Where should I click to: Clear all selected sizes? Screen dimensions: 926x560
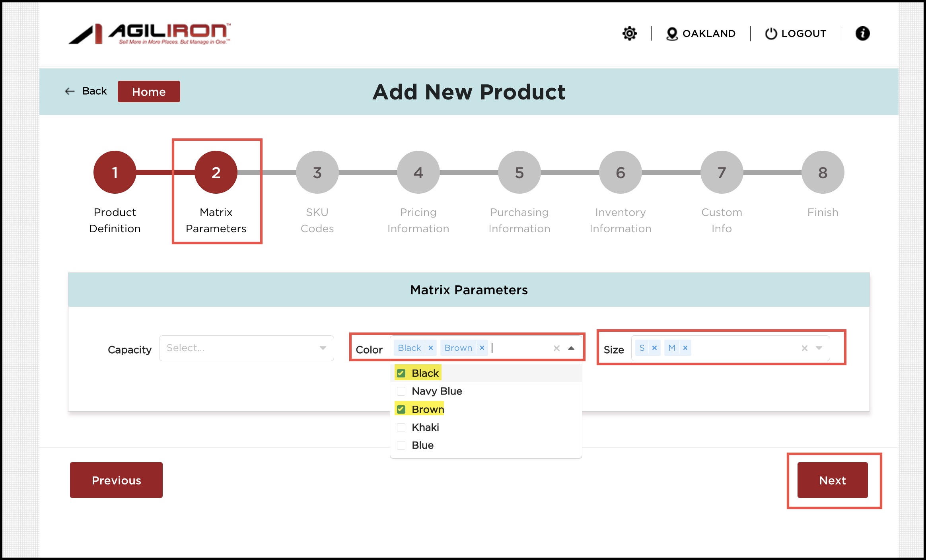point(804,348)
